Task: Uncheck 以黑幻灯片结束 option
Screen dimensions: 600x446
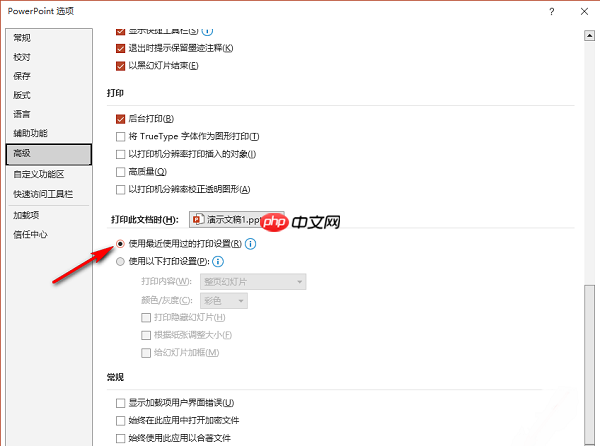Action: click(121, 66)
